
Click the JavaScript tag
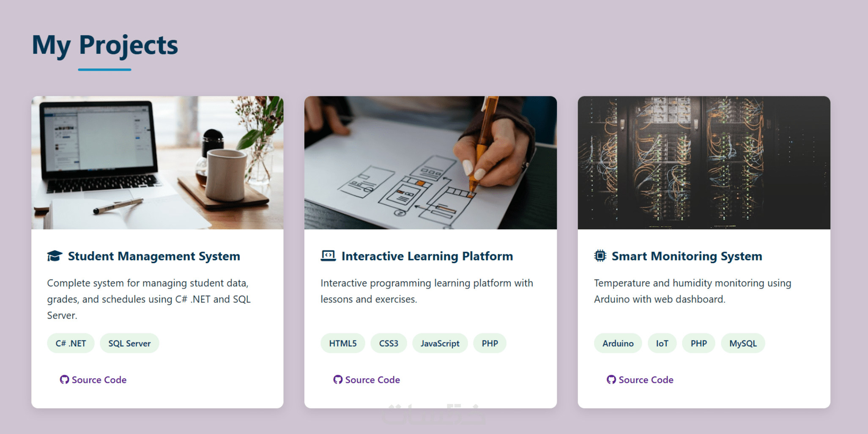(440, 343)
